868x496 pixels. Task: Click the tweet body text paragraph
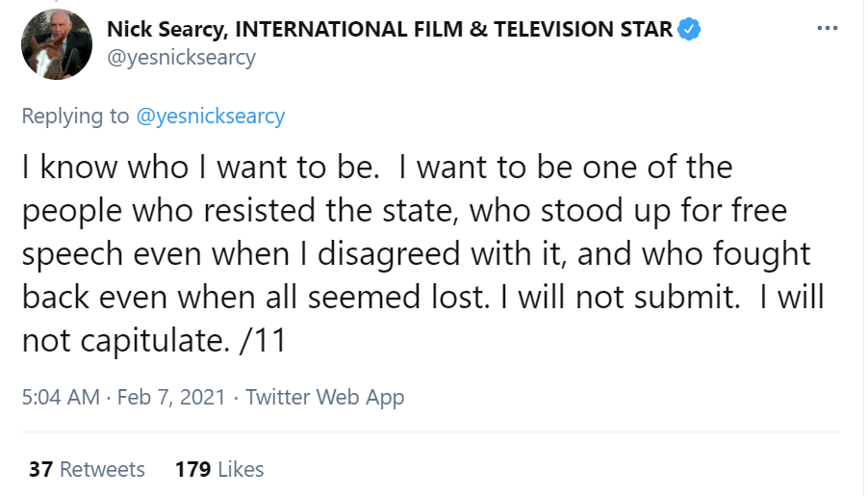click(414, 253)
